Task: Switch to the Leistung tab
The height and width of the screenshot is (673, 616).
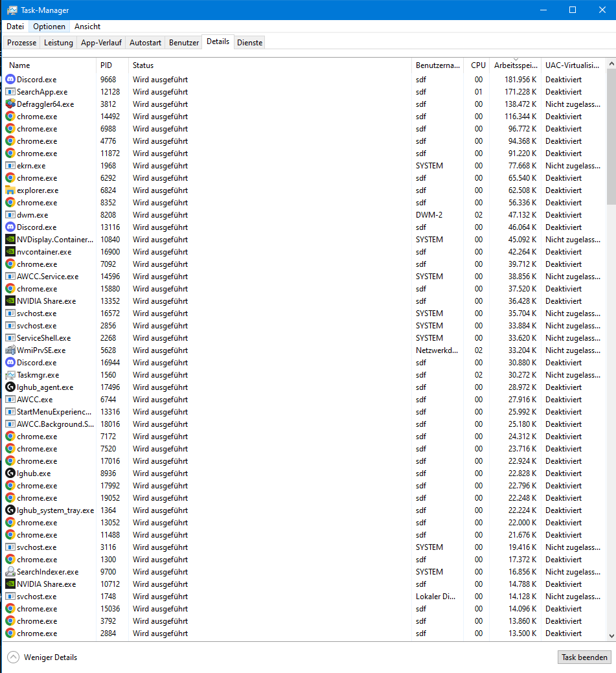Action: point(58,43)
